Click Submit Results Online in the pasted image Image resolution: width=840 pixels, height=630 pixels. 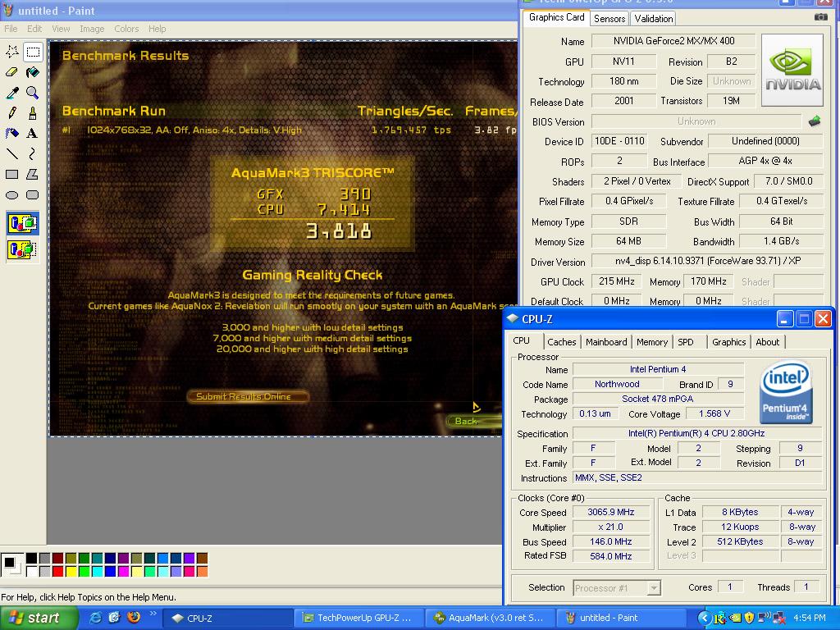(248, 396)
